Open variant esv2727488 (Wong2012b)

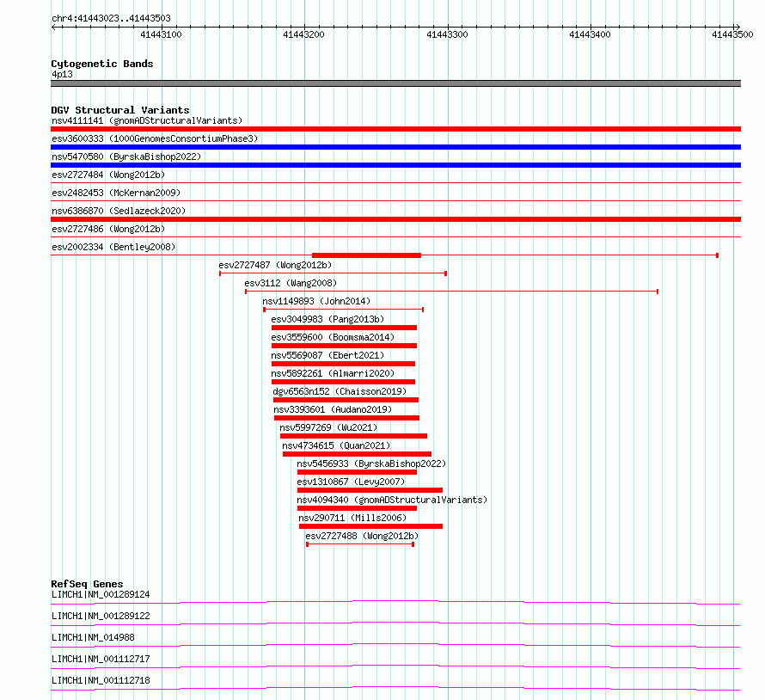pos(362,536)
